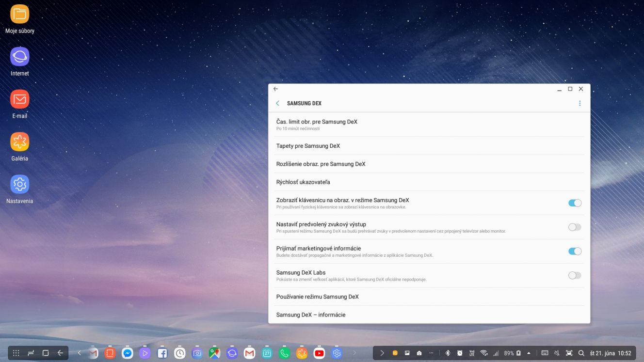The height and width of the screenshot is (362, 644).
Task: Click the Settings gear in taskbar
Action: coord(337,353)
